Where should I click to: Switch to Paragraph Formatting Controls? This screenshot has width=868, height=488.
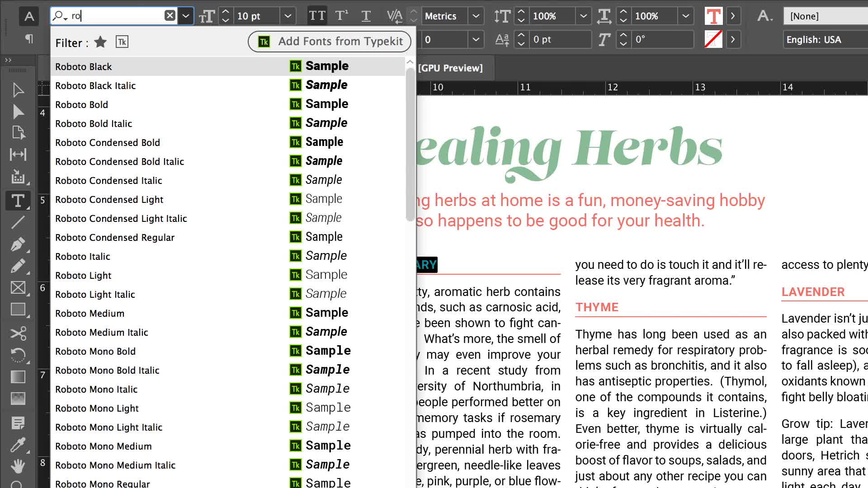[29, 39]
